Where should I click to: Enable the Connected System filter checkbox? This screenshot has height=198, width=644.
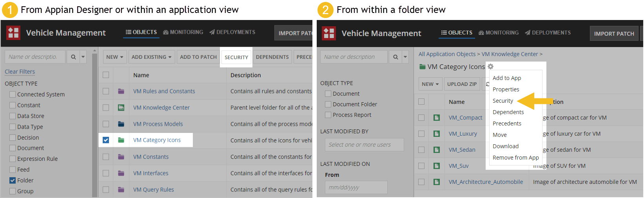pos(13,94)
